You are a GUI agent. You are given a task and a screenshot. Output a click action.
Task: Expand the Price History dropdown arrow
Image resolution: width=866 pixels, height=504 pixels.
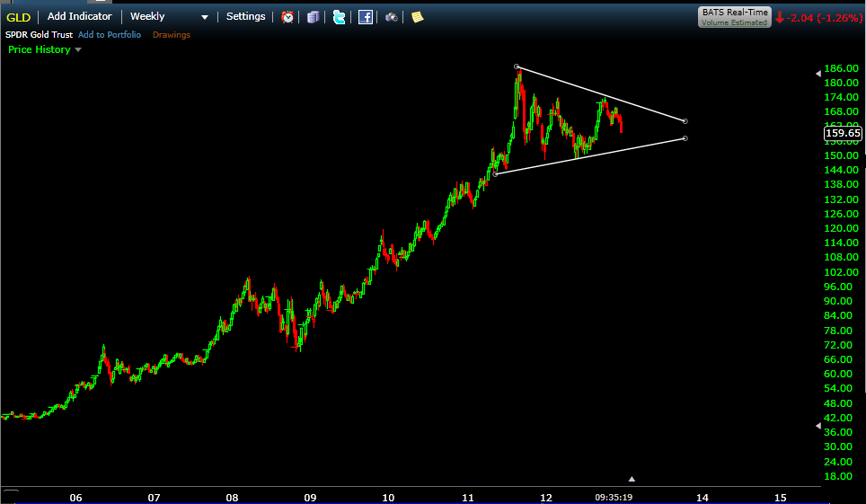click(x=78, y=49)
